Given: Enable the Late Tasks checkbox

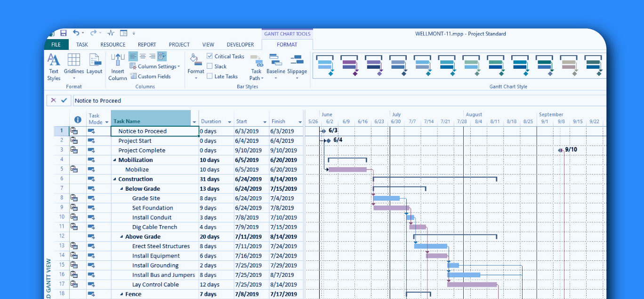Looking at the screenshot, I should [x=210, y=76].
